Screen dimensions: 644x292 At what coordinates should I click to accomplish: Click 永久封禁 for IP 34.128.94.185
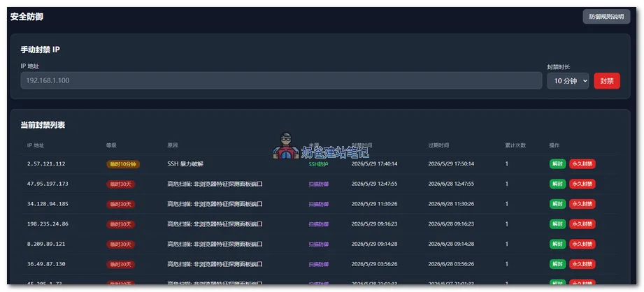[582, 204]
